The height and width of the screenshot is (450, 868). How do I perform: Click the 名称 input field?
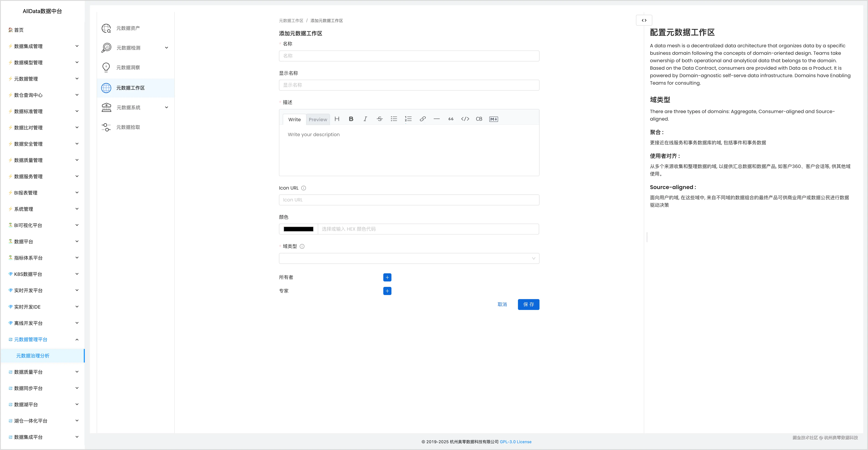pyautogui.click(x=409, y=56)
